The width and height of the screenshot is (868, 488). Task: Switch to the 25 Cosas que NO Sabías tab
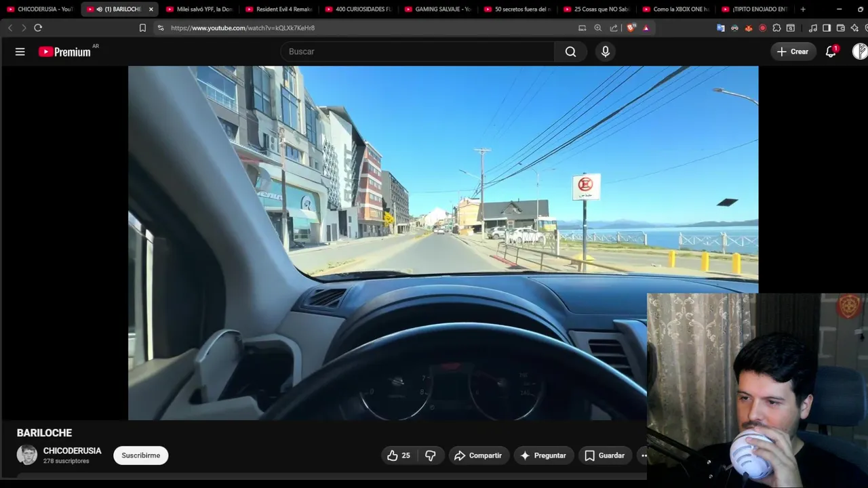(596, 9)
